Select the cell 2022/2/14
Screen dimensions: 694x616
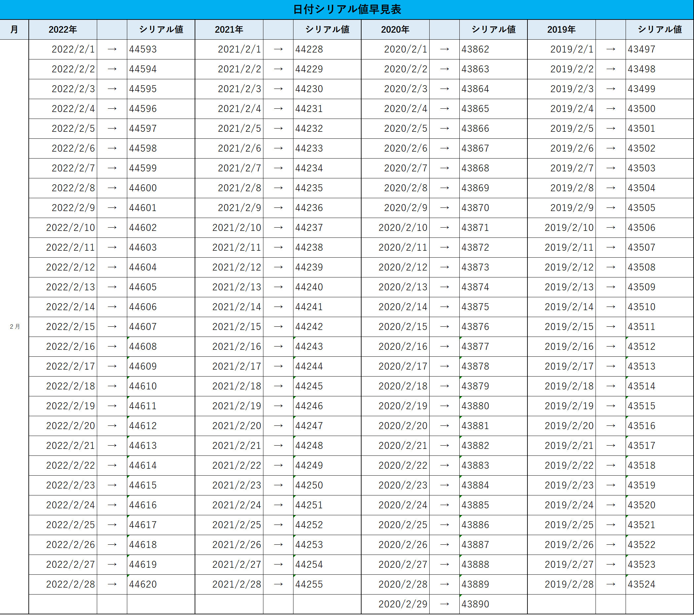[63, 307]
